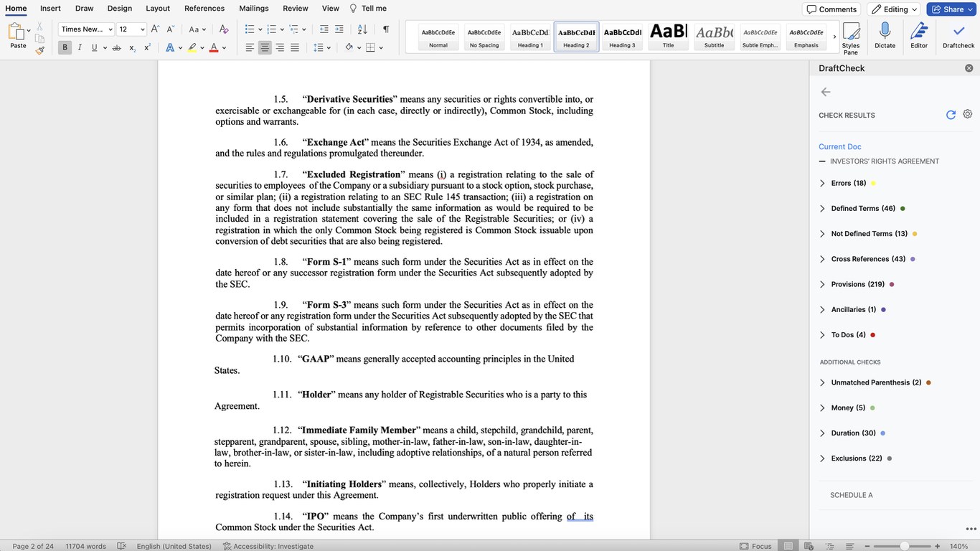
Task: Switch to Outline view in status bar
Action: (829, 546)
